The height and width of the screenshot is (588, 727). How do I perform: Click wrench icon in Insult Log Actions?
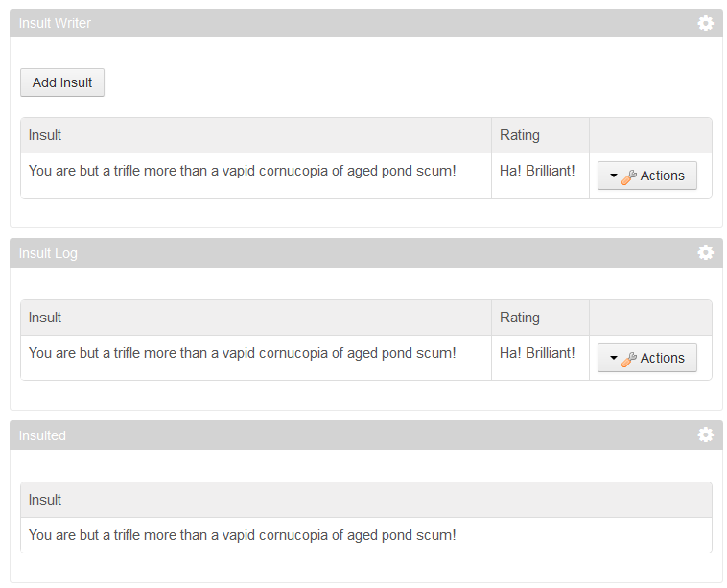click(x=629, y=359)
